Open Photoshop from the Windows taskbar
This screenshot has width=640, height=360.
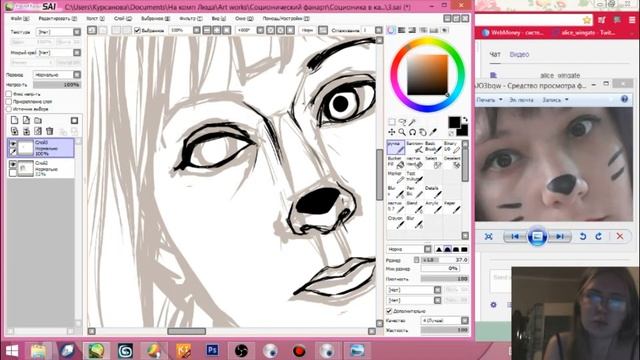point(212,350)
